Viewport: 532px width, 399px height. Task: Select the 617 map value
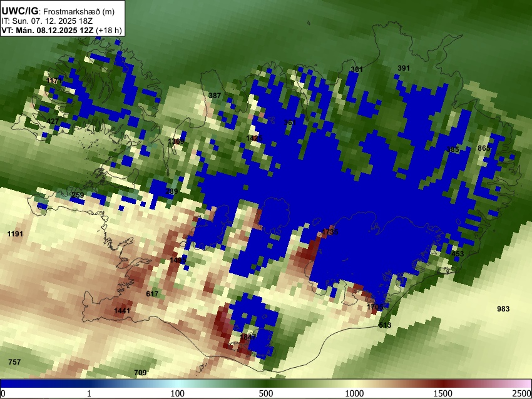click(152, 293)
